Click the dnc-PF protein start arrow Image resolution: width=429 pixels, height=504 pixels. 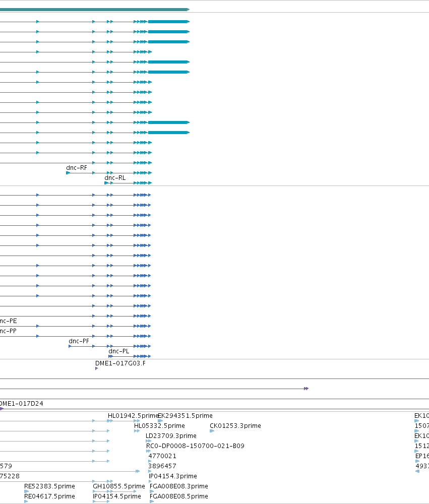coord(70,346)
